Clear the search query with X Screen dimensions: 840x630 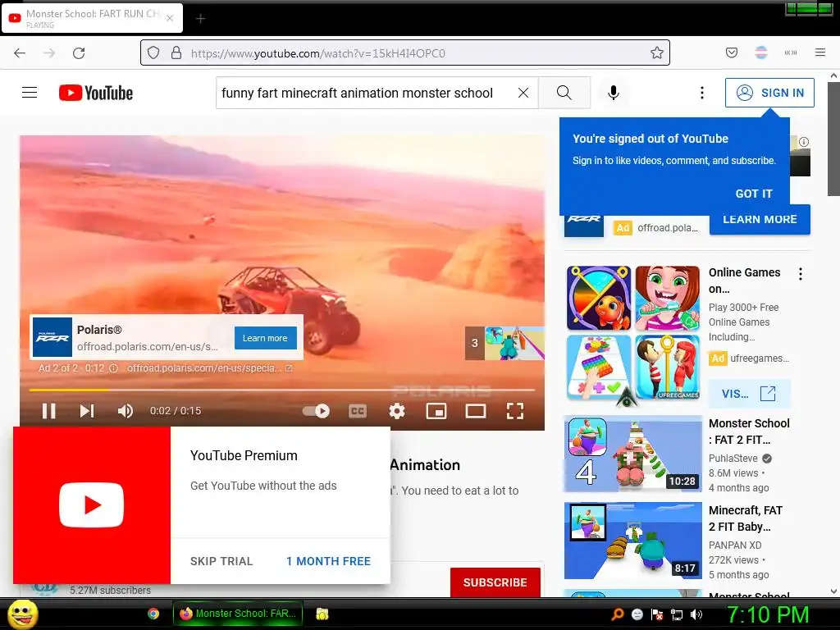point(523,93)
